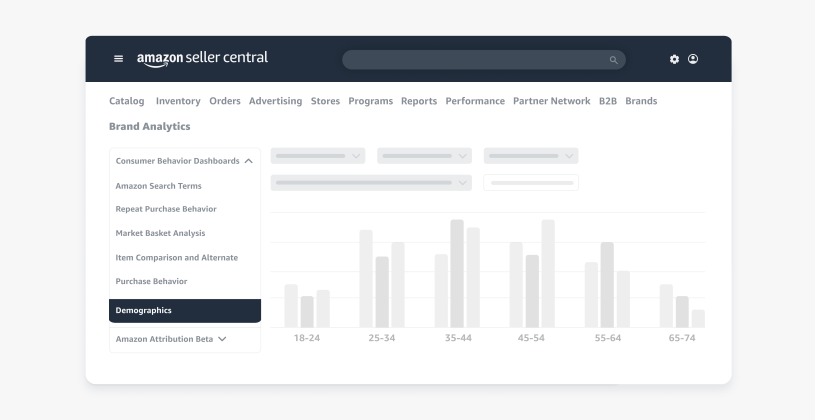Open the Stores menu
The height and width of the screenshot is (420, 815).
(325, 101)
